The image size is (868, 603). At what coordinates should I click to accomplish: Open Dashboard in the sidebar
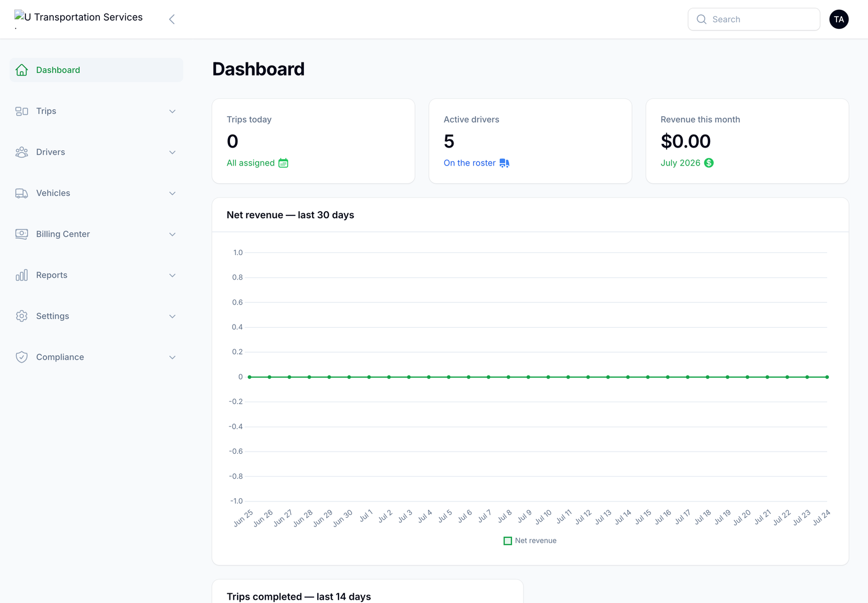coord(97,70)
